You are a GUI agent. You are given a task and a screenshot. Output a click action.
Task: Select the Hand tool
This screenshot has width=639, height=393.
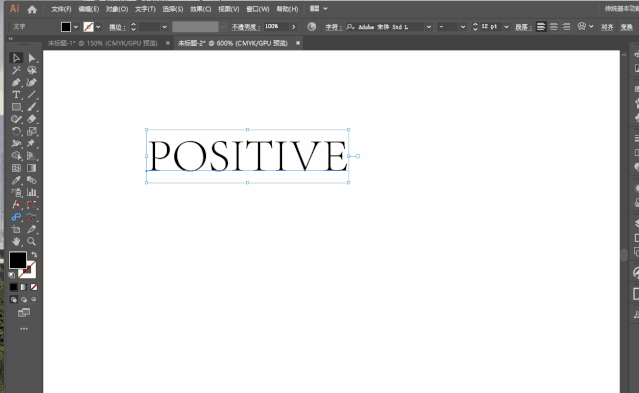pyautogui.click(x=16, y=241)
